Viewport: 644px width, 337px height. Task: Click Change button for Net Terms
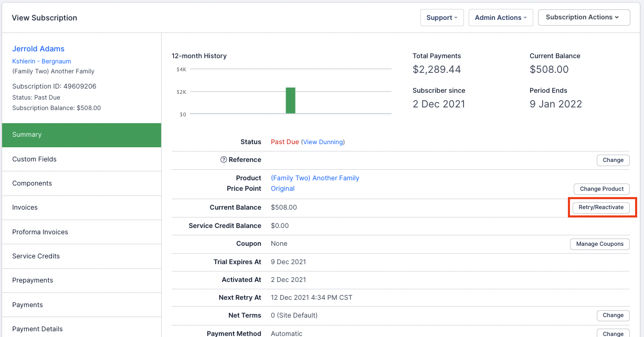pyautogui.click(x=613, y=316)
